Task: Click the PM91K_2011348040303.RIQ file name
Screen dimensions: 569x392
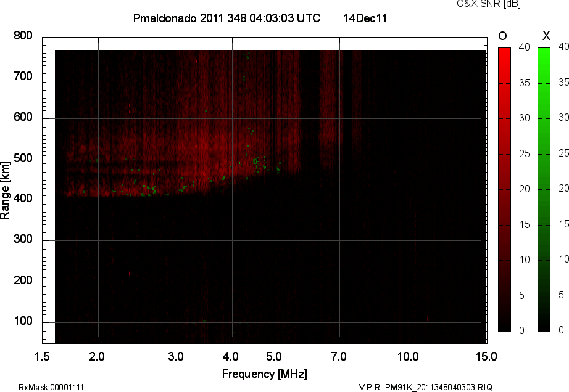Action: point(438,387)
